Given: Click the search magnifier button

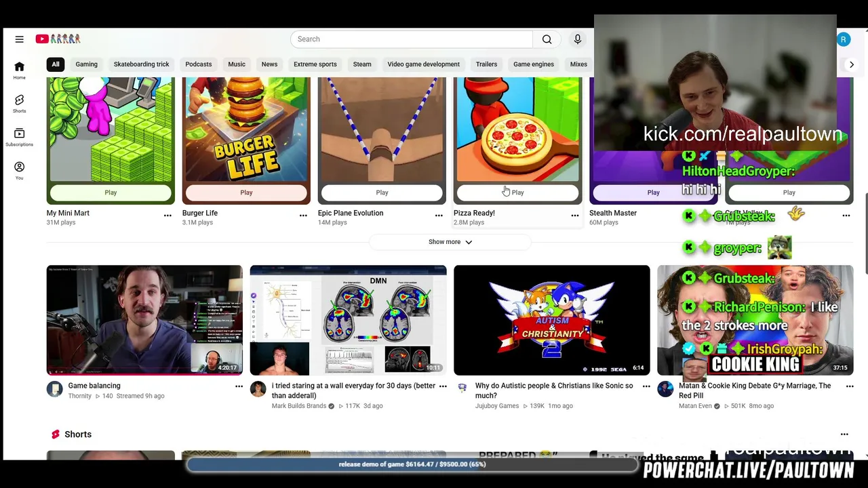Looking at the screenshot, I should click(547, 39).
